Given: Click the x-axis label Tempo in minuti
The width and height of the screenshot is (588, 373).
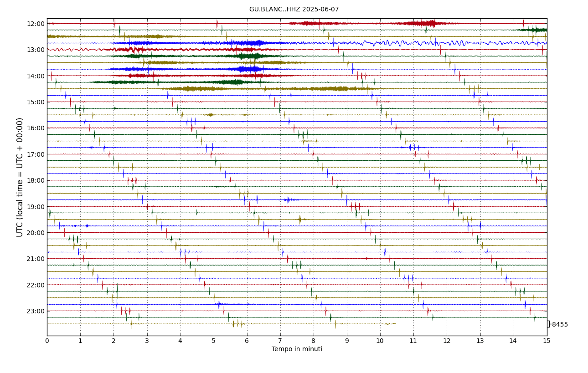Looking at the screenshot, I should coord(297,349).
